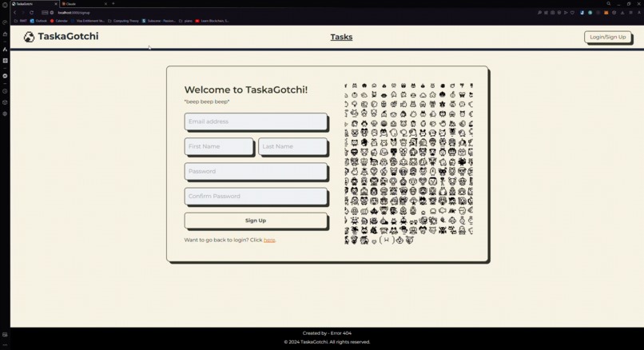The height and width of the screenshot is (350, 644).
Task: Follow the 'here' link back to login
Action: 269,240
